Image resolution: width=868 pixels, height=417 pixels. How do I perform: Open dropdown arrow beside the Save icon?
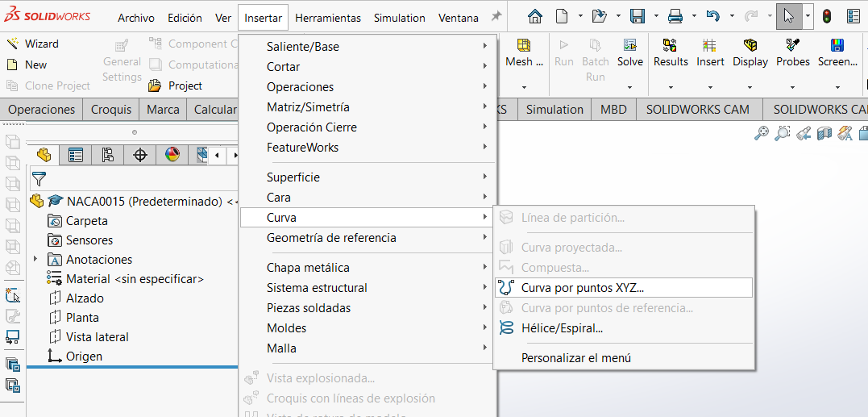(656, 16)
